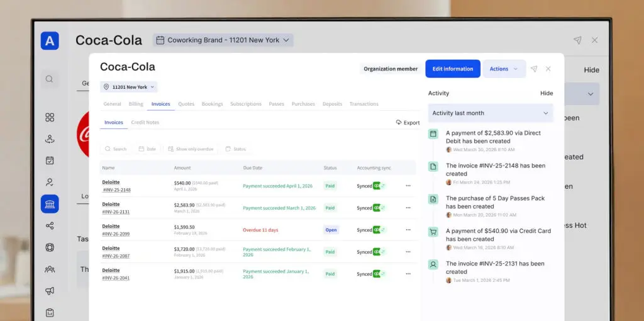The height and width of the screenshot is (321, 644).
Task: Click the Edit information button
Action: tap(453, 69)
